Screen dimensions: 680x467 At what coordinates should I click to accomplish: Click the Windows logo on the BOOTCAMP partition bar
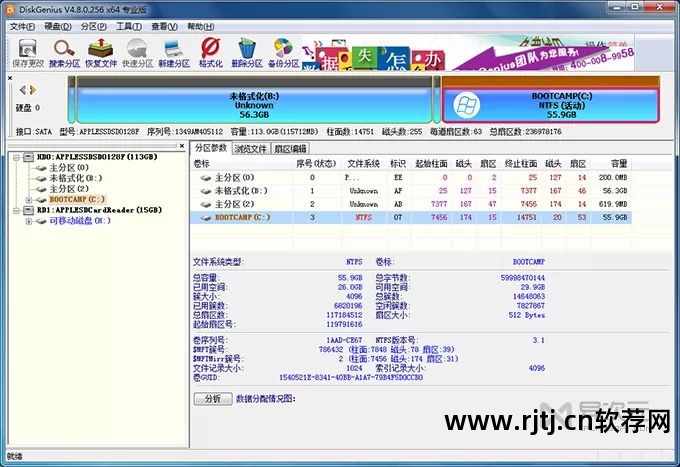pyautogui.click(x=466, y=105)
